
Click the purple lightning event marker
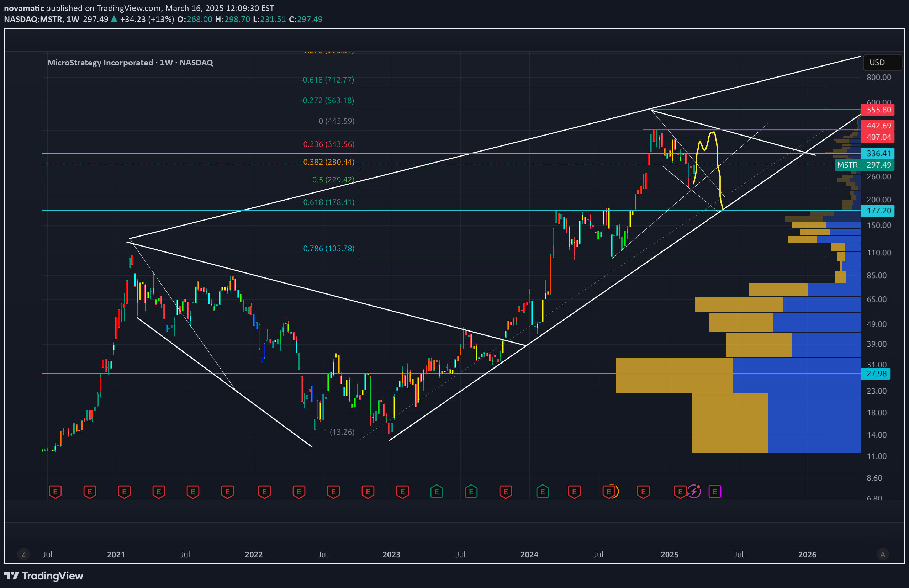click(694, 491)
